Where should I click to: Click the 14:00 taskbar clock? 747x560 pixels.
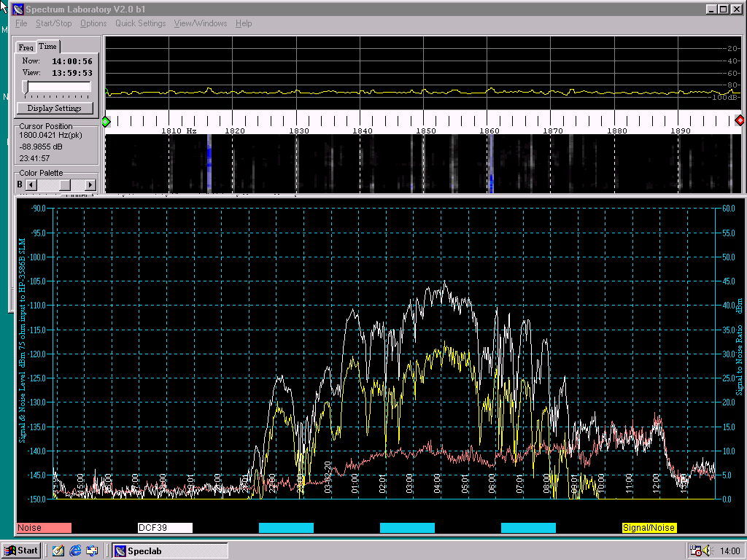point(729,551)
